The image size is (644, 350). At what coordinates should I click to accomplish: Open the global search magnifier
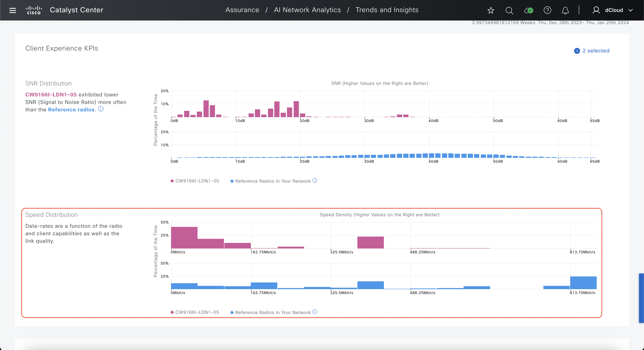509,10
